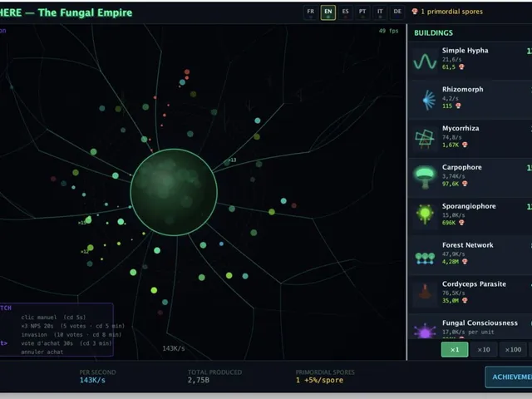Viewport: 532px width, 399px height.
Task: Click 'annuler achat' command line
Action: 42,352
